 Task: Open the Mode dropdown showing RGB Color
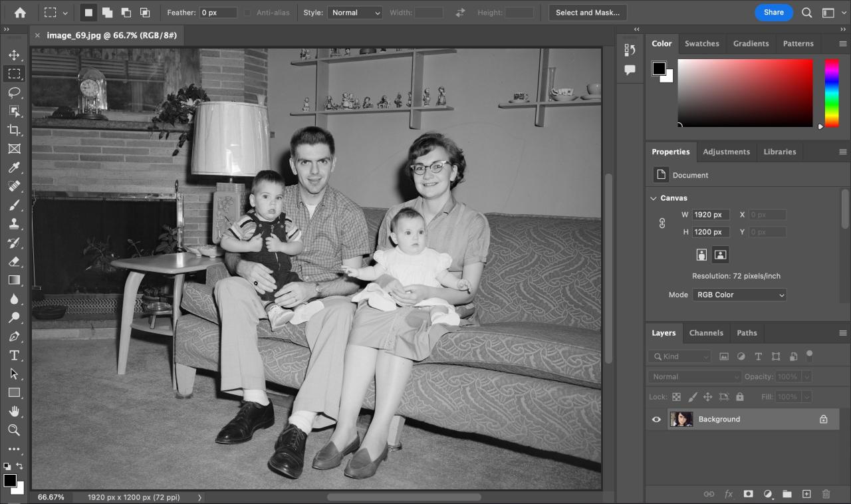click(x=739, y=295)
